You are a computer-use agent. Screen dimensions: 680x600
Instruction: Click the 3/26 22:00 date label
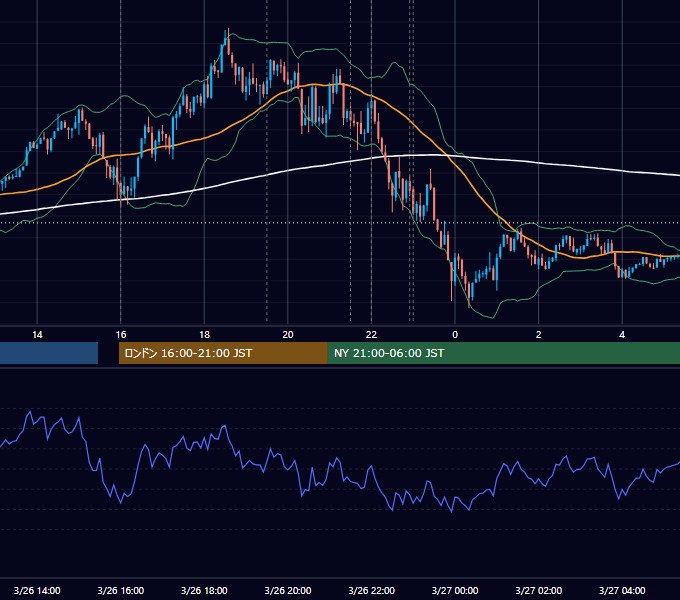pos(371,590)
